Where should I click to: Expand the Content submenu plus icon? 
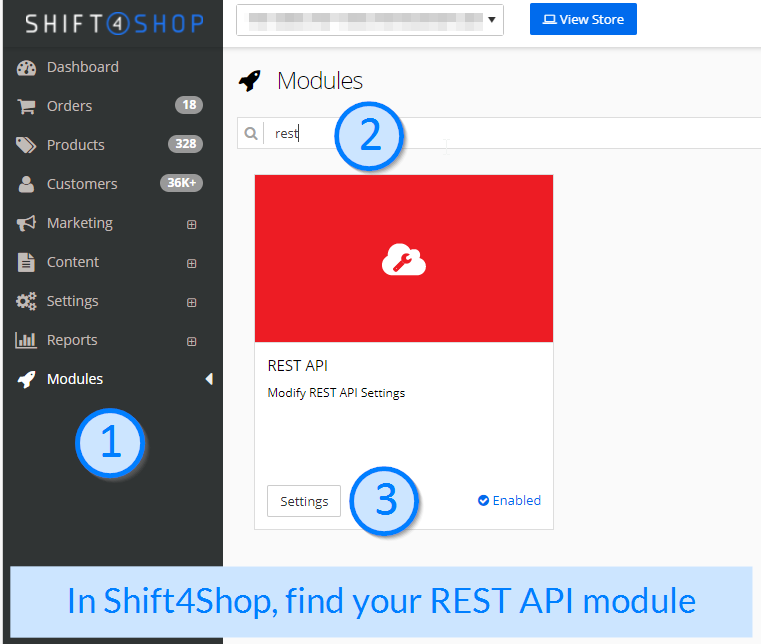pyautogui.click(x=192, y=264)
